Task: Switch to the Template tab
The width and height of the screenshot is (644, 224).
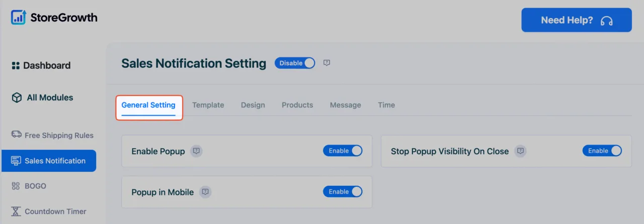Action: point(208,105)
